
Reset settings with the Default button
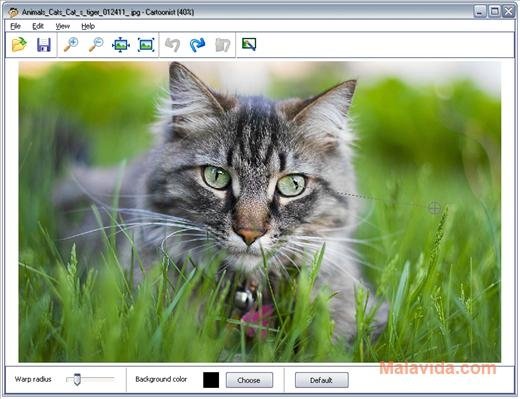pos(321,380)
